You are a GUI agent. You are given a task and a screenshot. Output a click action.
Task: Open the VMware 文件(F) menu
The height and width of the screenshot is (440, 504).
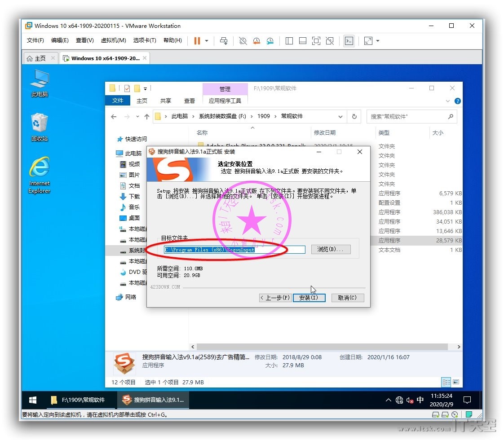coord(35,40)
